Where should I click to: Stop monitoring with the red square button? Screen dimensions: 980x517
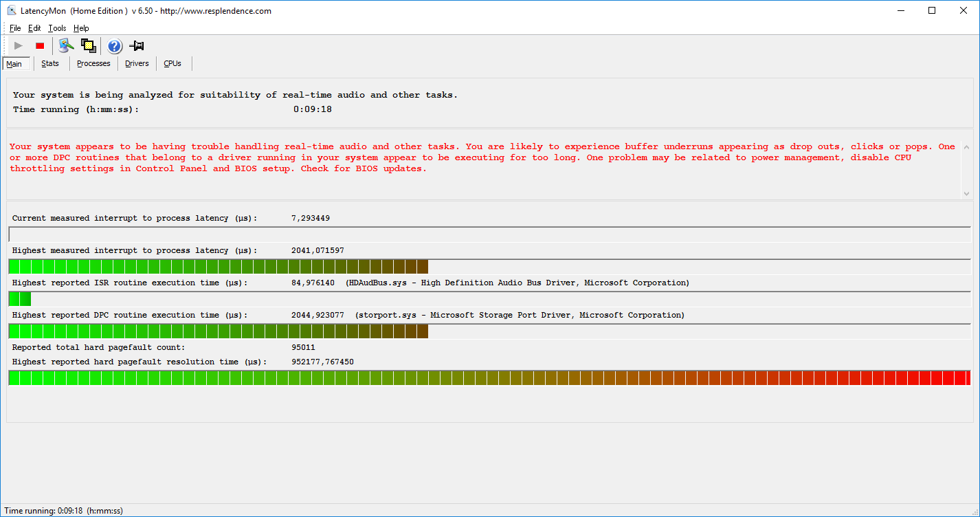[x=40, y=46]
